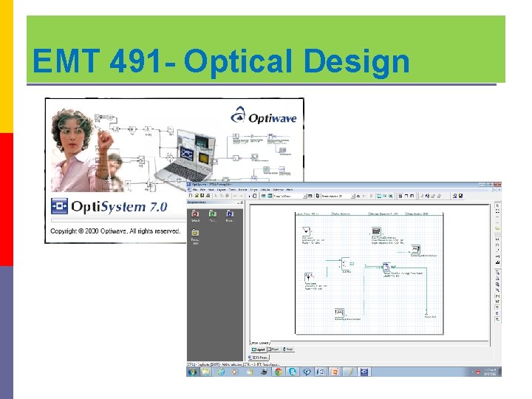This screenshot has height=399, width=532.
Task: Click the New project icon in OptiSystem toolbar
Action: pos(191,196)
